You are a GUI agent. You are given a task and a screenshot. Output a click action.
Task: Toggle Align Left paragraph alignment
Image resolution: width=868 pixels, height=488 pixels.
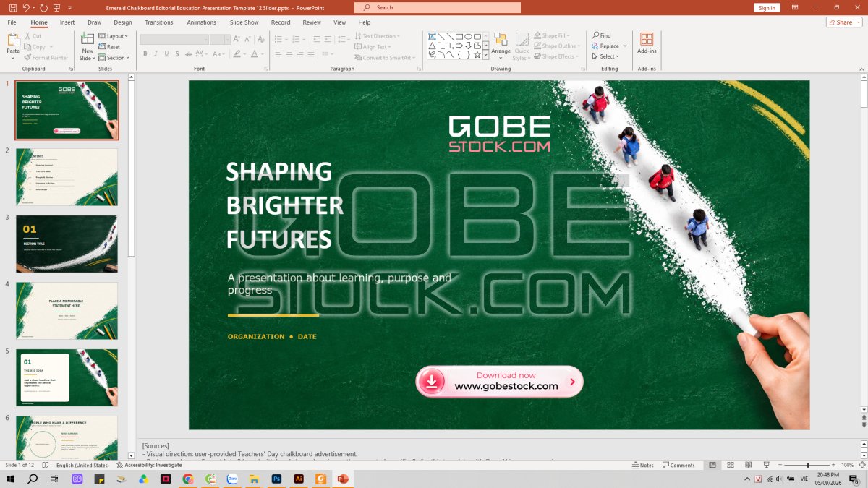[x=278, y=53]
